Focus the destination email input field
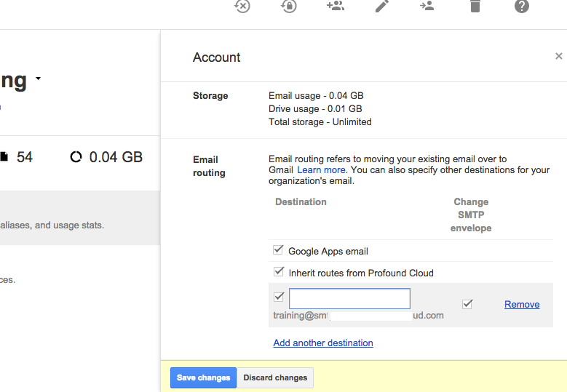 pos(349,298)
